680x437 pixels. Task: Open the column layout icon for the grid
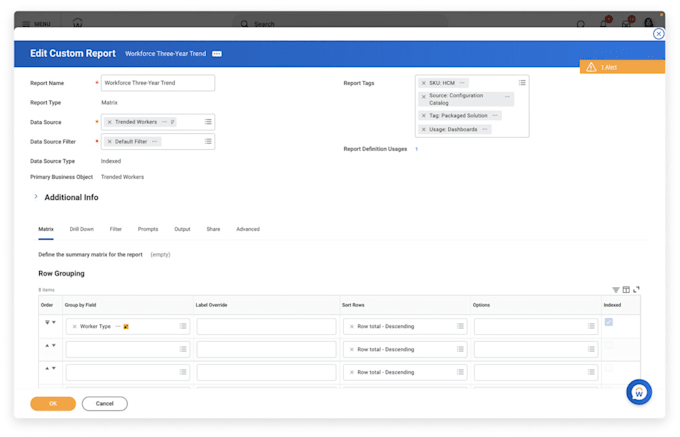click(x=626, y=290)
